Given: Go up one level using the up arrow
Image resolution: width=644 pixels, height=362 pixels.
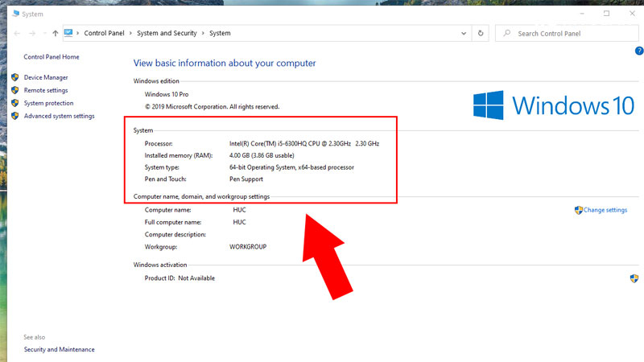Looking at the screenshot, I should tap(55, 33).
